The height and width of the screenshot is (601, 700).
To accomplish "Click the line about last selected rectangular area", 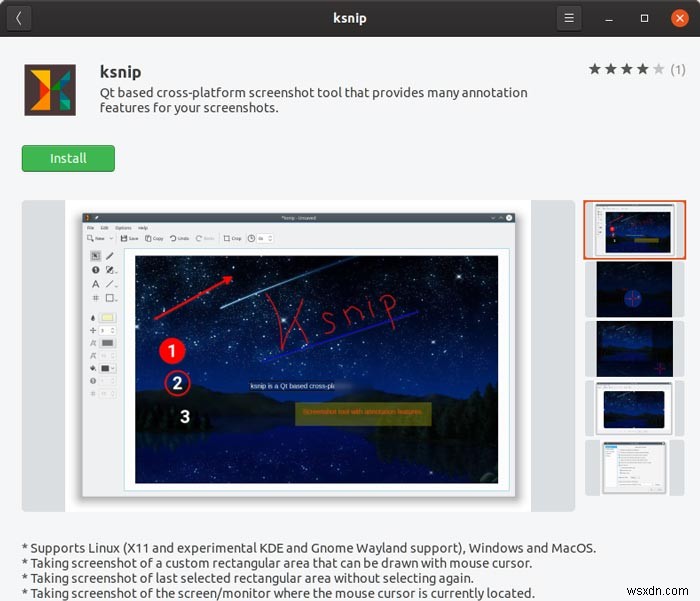I will pyautogui.click(x=247, y=578).
